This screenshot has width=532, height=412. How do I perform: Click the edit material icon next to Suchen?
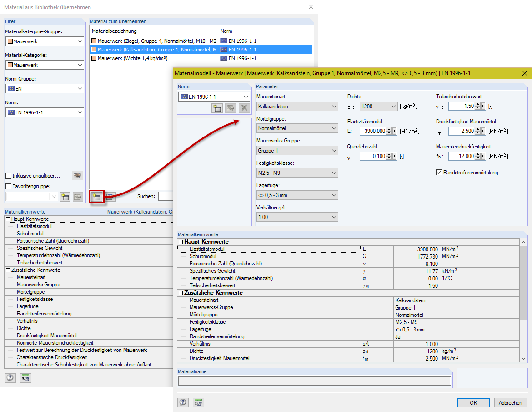tap(110, 197)
